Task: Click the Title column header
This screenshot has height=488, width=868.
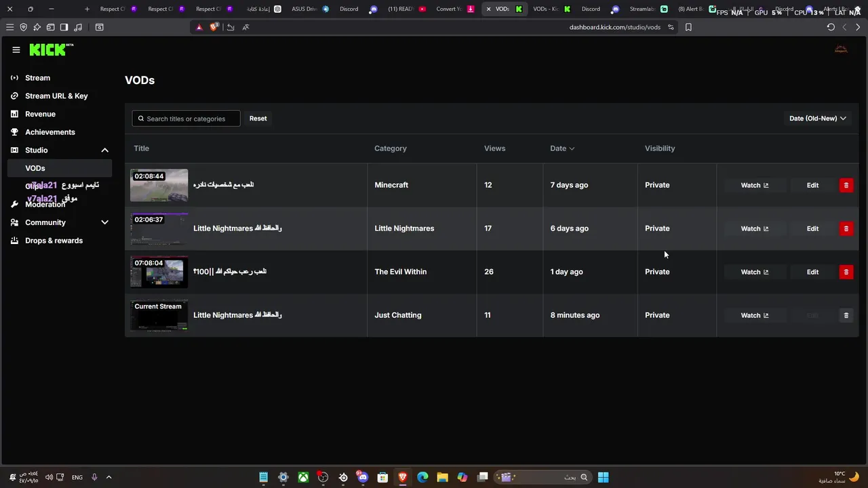Action: [x=141, y=148]
